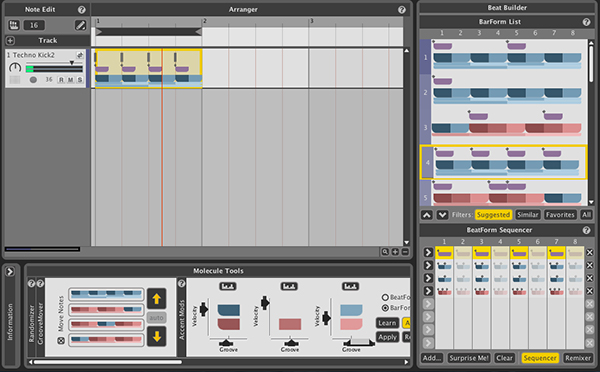Go to previous BarForm with up chevron
The image size is (600, 372).
tap(427, 215)
